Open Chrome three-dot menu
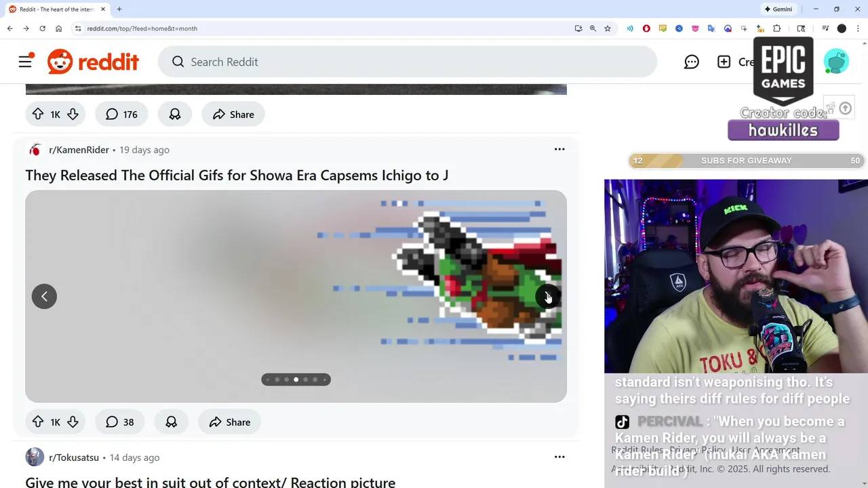Viewport: 868px width, 488px height. 858,28
